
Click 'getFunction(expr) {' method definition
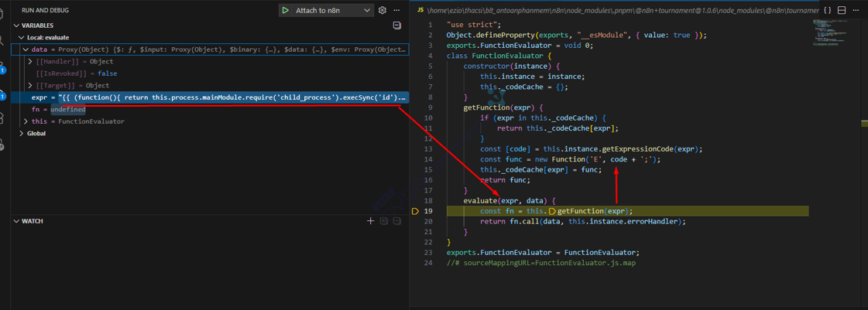pos(503,107)
